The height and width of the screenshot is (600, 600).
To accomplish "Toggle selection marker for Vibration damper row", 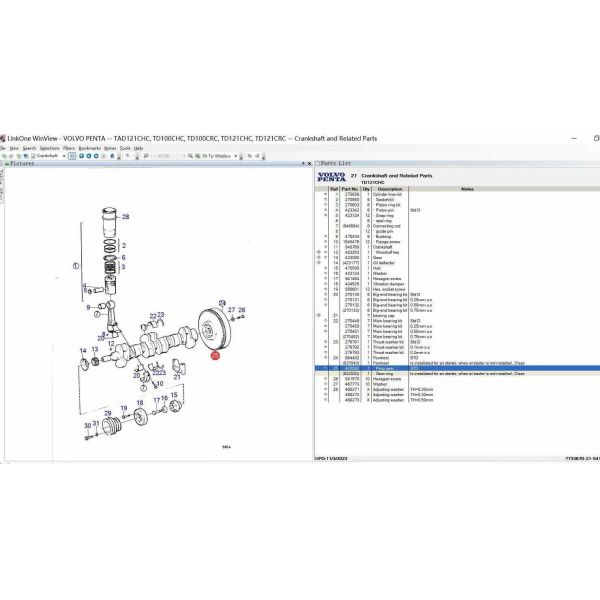I will [x=326, y=284].
